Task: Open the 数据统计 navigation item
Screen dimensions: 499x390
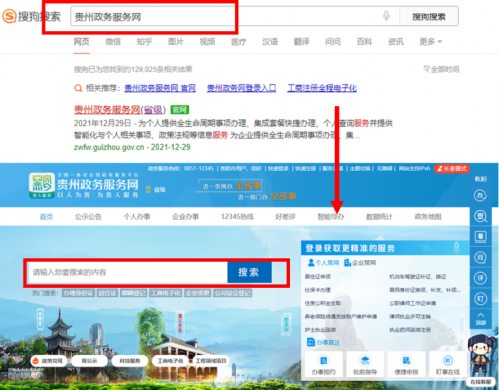Action: click(379, 217)
